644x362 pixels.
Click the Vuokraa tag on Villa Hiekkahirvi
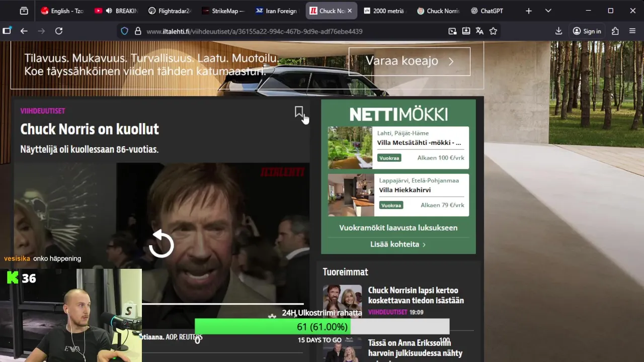pyautogui.click(x=391, y=205)
